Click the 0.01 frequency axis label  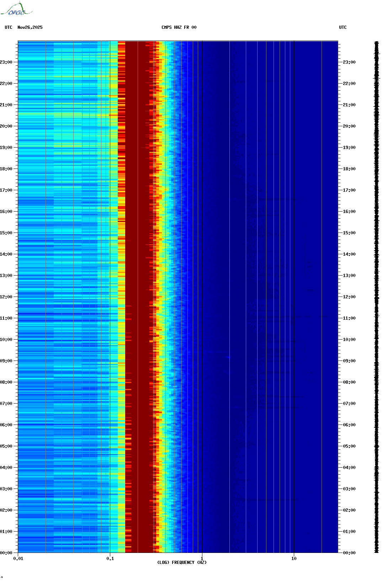(18, 559)
